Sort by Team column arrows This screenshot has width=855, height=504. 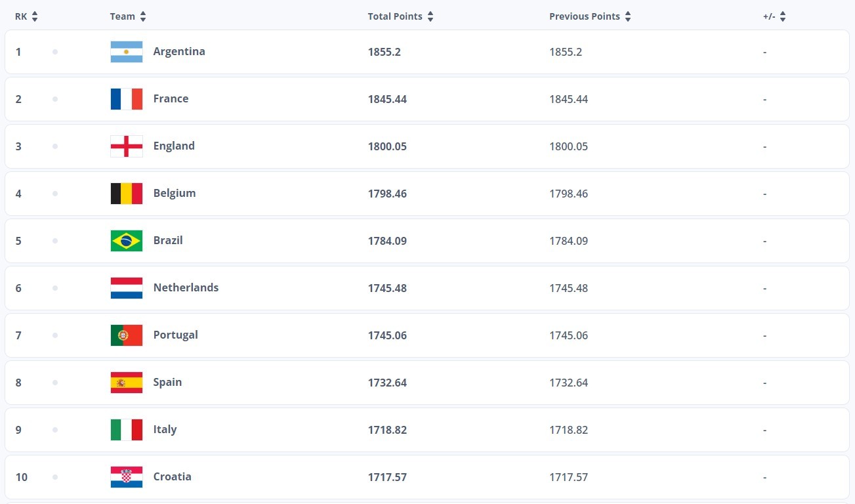143,17
